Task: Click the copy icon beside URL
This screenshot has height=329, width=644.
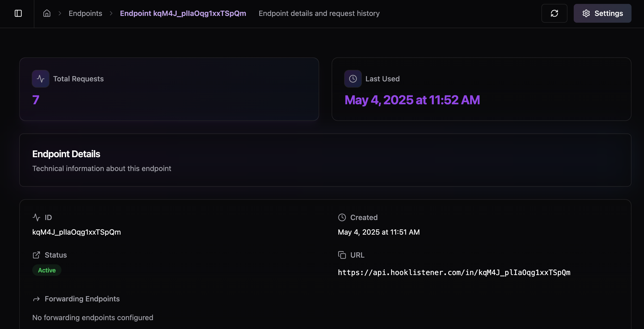Action: 342,255
